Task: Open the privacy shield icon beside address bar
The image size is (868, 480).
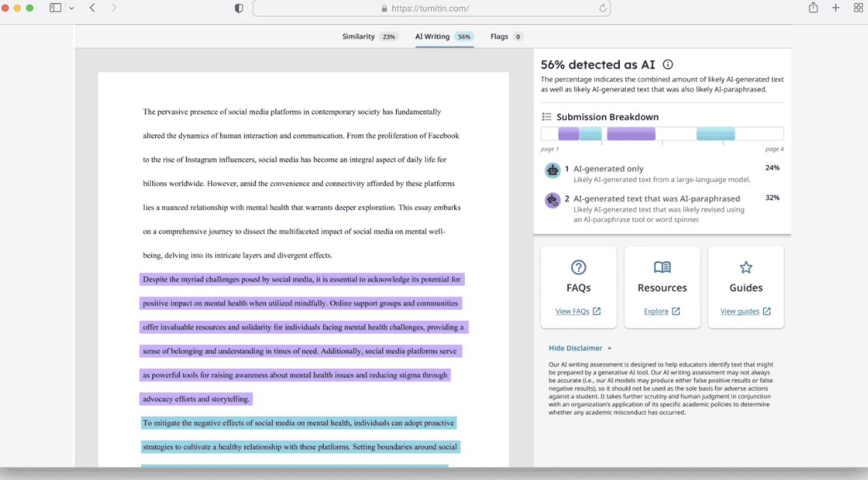Action: [238, 8]
